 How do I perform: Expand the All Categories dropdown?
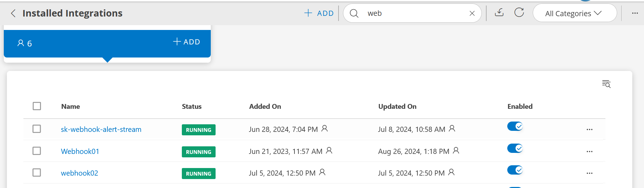pyautogui.click(x=574, y=13)
